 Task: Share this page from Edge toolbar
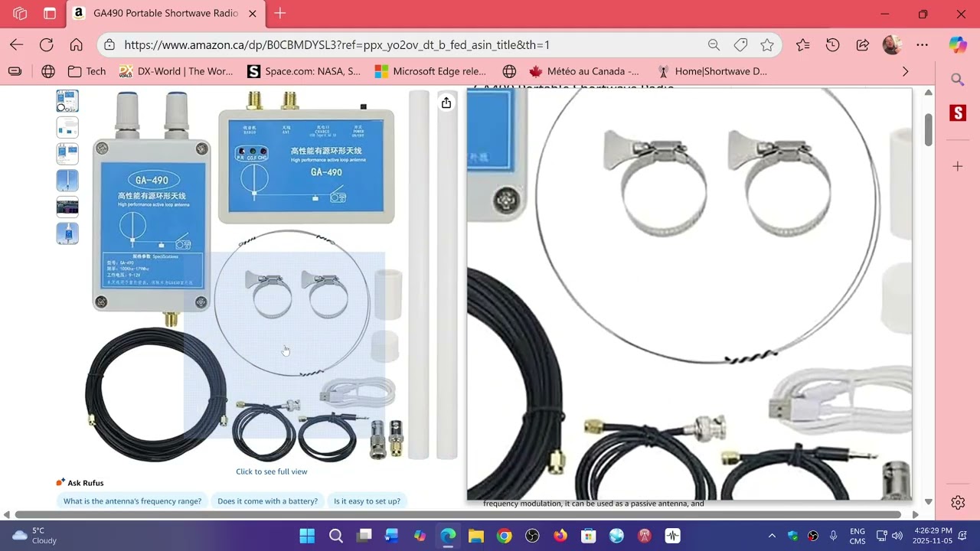[863, 45]
